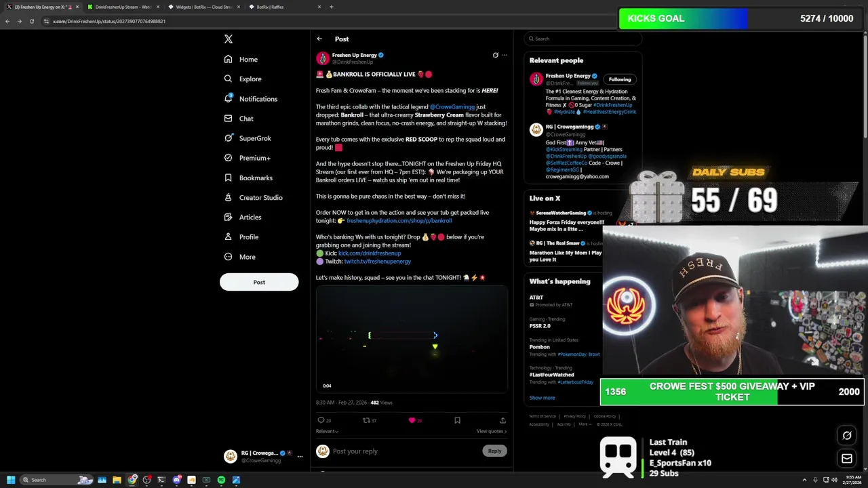The width and height of the screenshot is (868, 488).
Task: Select Freshen Up Energy on X tab
Action: click(42, 7)
